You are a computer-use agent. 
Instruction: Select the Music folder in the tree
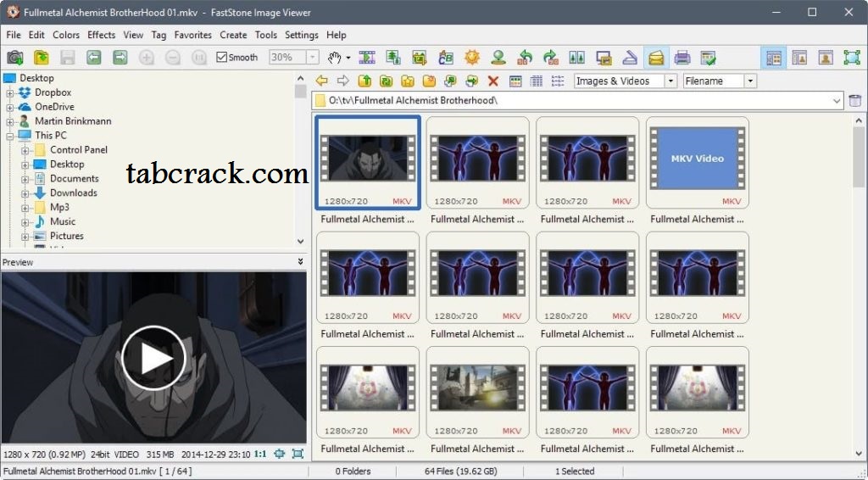pos(63,221)
